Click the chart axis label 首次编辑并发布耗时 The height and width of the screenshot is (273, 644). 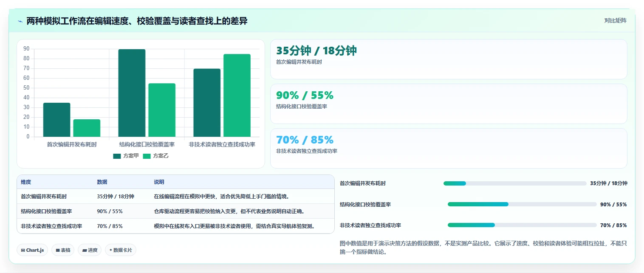click(72, 144)
